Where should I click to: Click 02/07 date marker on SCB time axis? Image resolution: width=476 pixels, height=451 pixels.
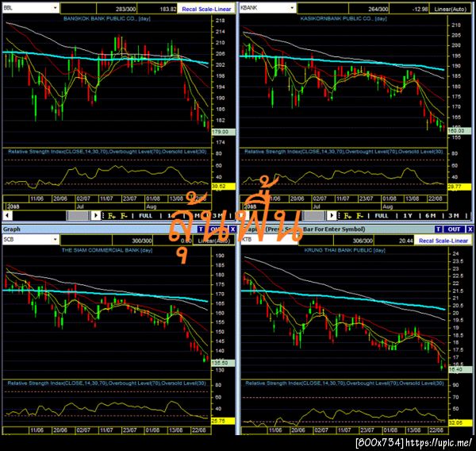[x=83, y=430]
